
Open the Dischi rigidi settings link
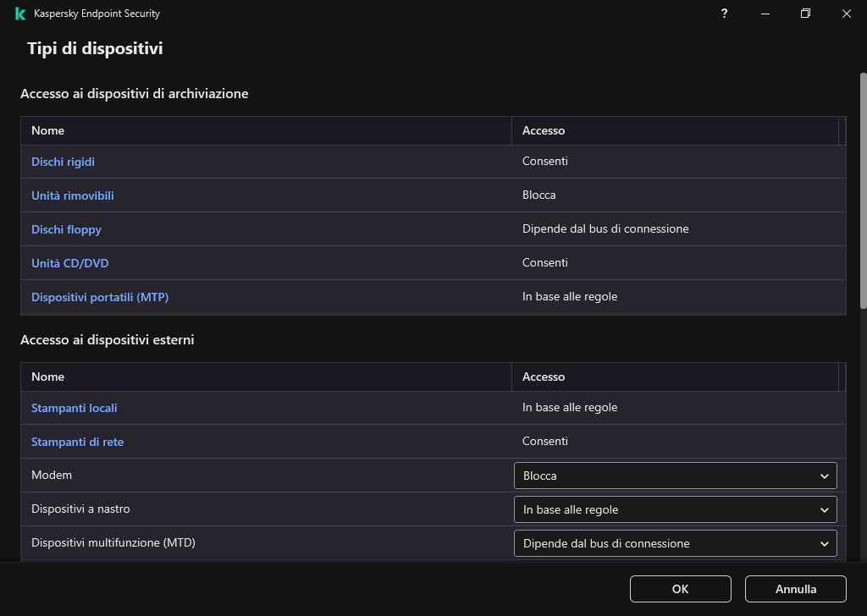[x=63, y=162]
